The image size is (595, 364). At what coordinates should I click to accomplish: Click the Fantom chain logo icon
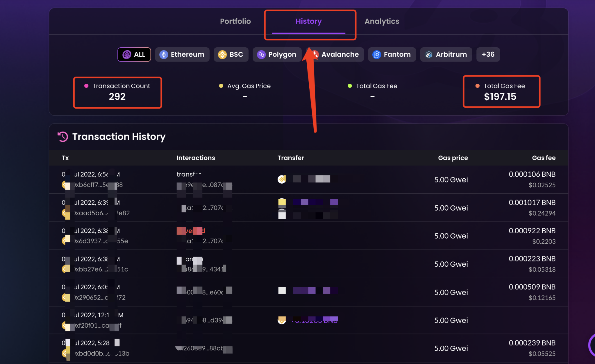click(x=377, y=55)
